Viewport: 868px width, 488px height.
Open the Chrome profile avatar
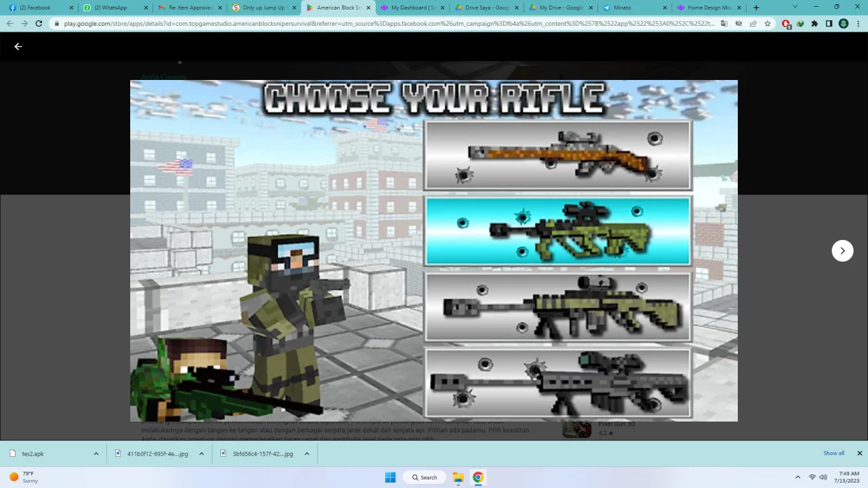844,23
